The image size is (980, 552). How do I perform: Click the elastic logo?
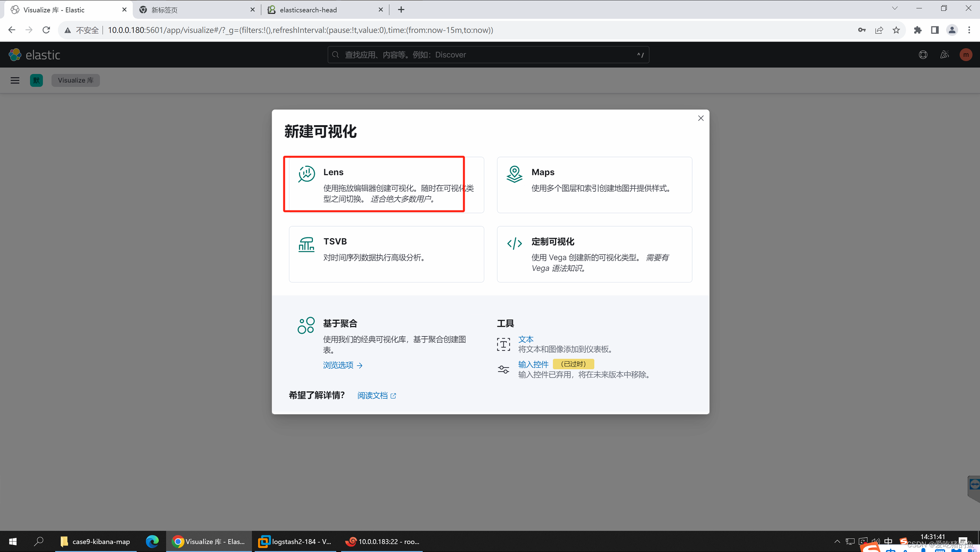(34, 55)
